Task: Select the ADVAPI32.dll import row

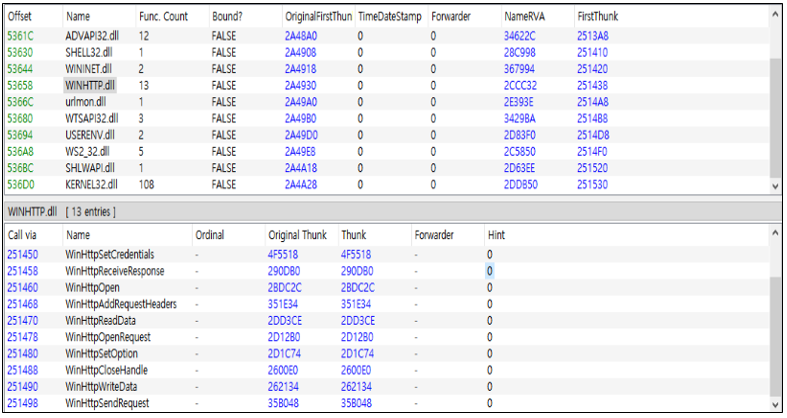Action: (x=386, y=36)
